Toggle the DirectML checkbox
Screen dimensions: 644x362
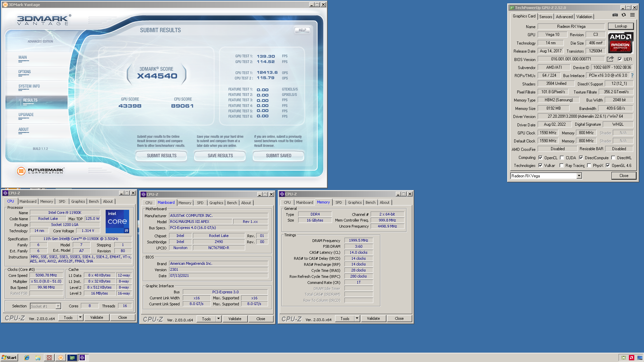(x=613, y=158)
